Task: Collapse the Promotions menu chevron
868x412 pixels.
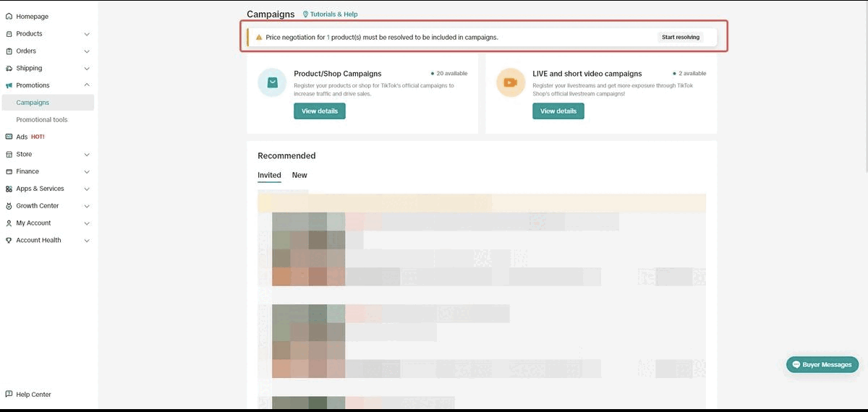Action: pyautogui.click(x=87, y=85)
